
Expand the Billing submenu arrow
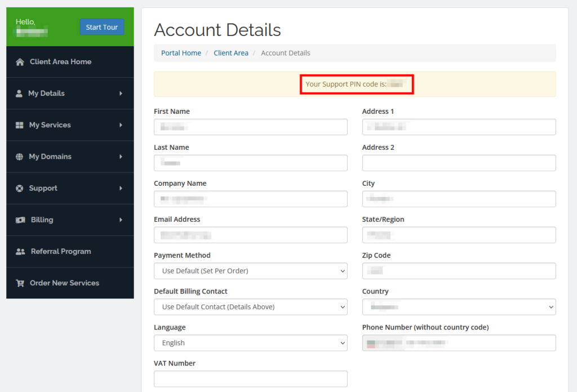pos(121,220)
